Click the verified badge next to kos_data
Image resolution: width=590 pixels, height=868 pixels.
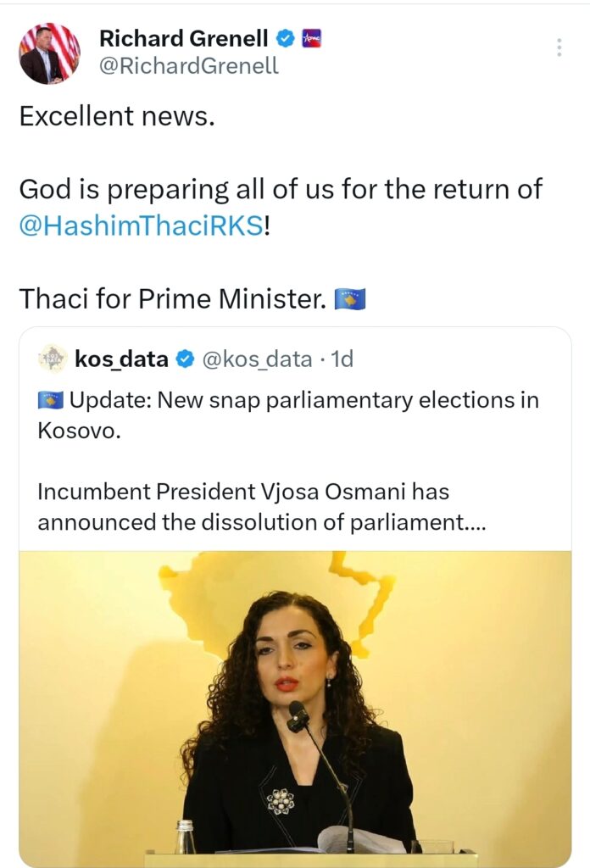(184, 359)
